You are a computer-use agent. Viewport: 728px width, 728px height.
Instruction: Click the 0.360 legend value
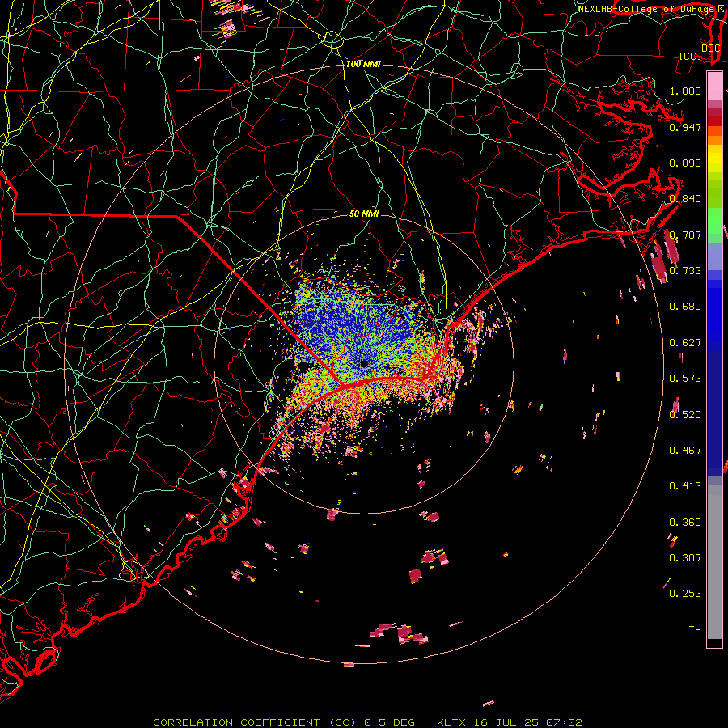[x=685, y=523]
